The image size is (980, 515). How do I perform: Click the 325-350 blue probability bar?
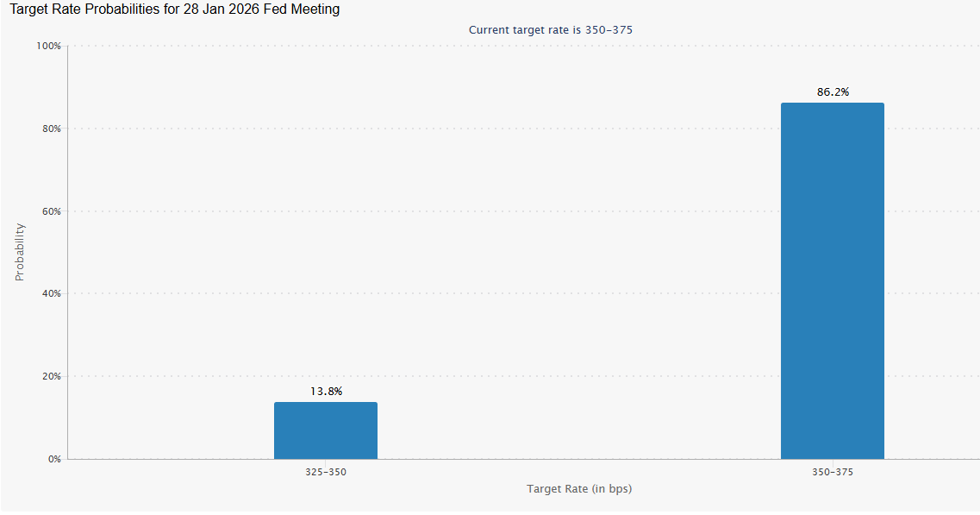(325, 430)
